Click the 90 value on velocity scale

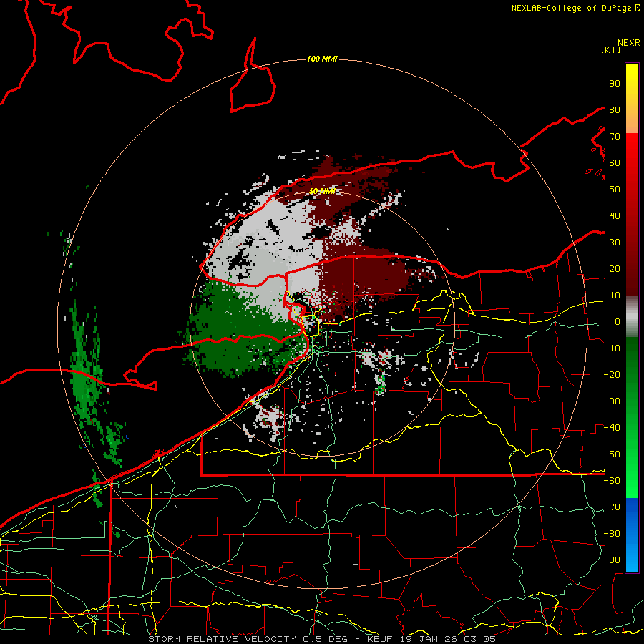[x=615, y=84]
